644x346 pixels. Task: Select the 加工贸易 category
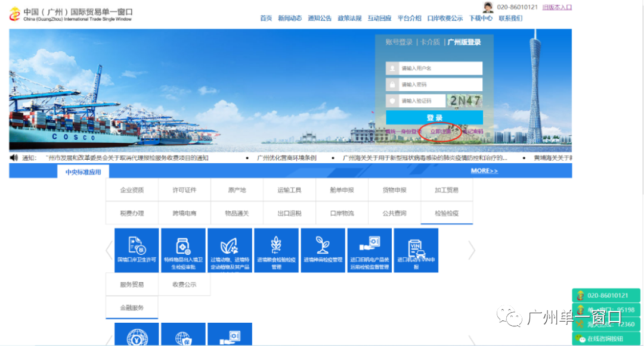pos(447,190)
